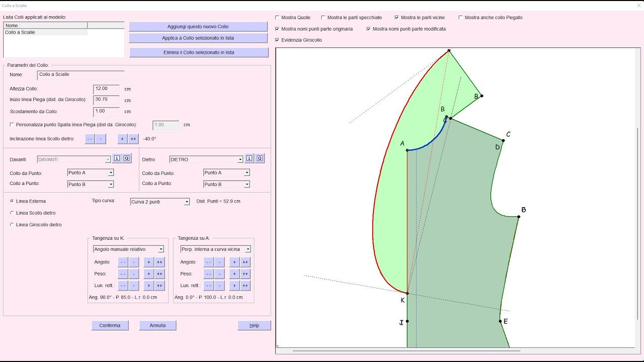Viewport: 644px width, 362px height.
Task: Click Aggiungi questo nuovo Collo button
Action: click(198, 27)
